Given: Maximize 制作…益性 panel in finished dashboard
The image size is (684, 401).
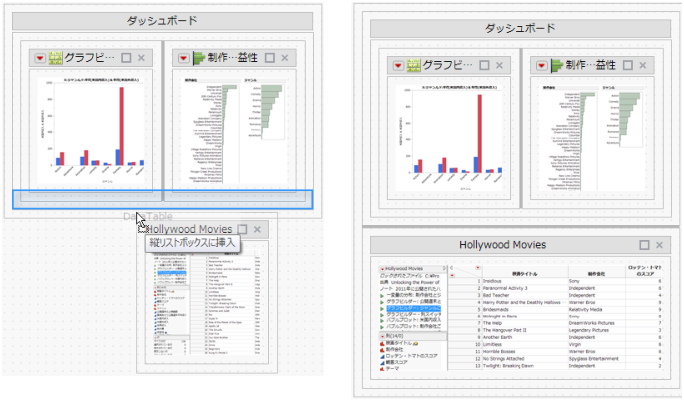Looking at the screenshot, I should (628, 65).
